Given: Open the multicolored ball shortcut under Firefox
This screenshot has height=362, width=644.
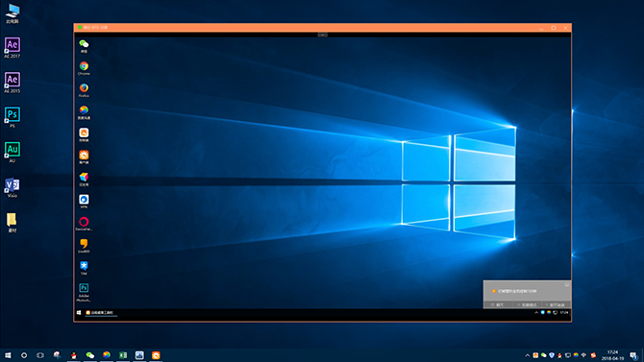Looking at the screenshot, I should point(84,112).
